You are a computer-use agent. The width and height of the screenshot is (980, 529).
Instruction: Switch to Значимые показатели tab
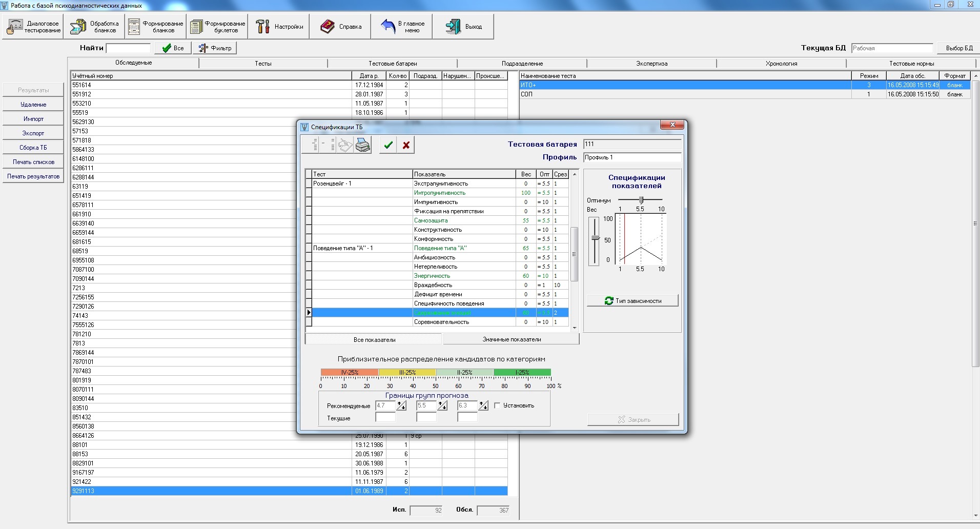click(x=511, y=339)
